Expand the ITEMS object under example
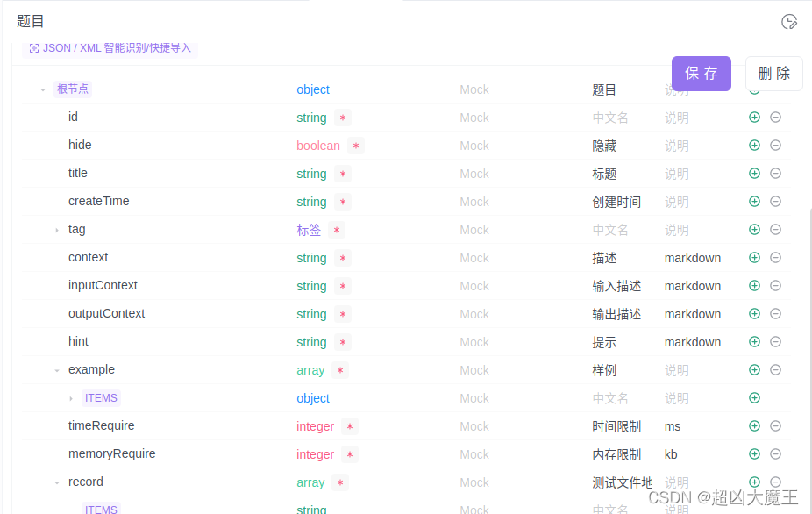This screenshot has height=514, width=812. pos(71,398)
